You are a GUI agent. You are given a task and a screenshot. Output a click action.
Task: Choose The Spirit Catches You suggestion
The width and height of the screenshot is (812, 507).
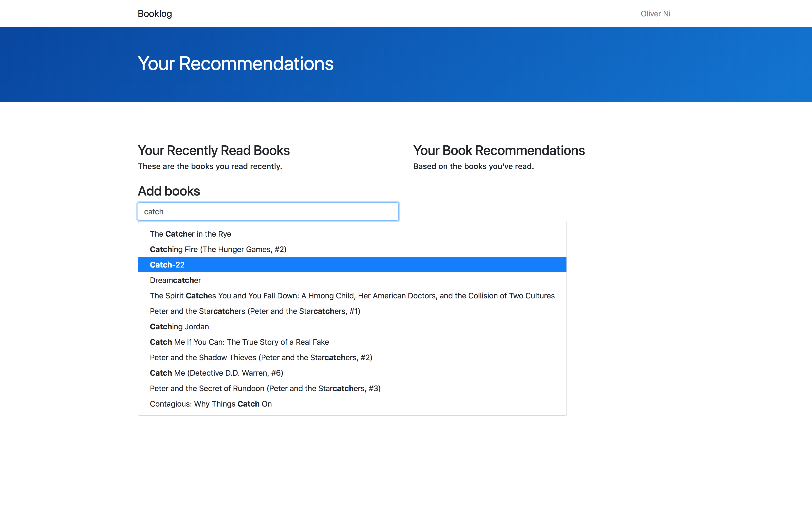pos(352,296)
